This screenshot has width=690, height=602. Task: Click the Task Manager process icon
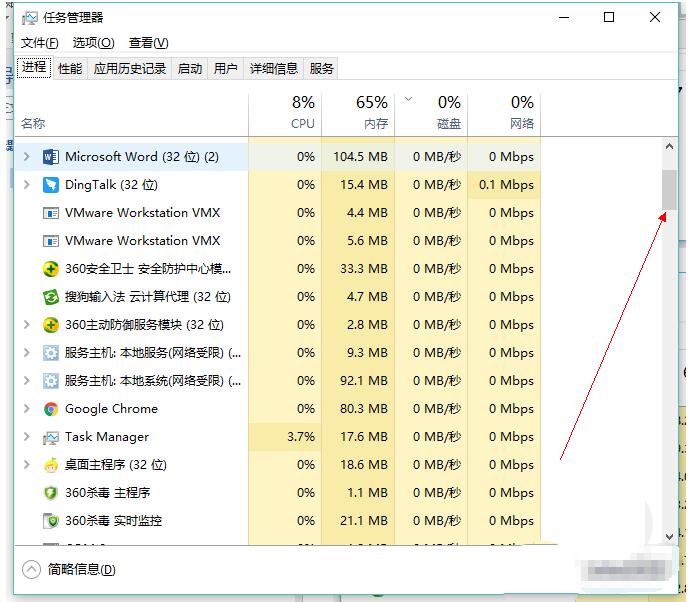[x=51, y=437]
